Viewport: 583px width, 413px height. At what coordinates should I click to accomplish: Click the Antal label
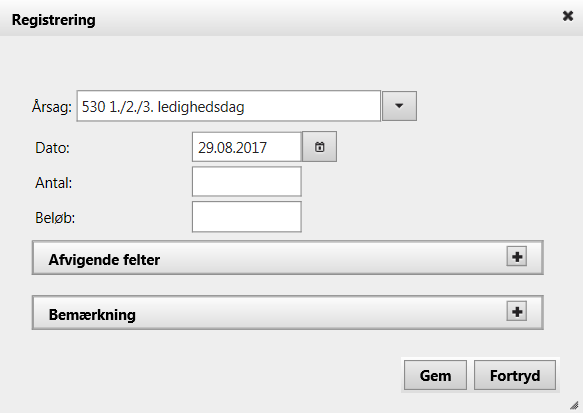tap(54, 183)
